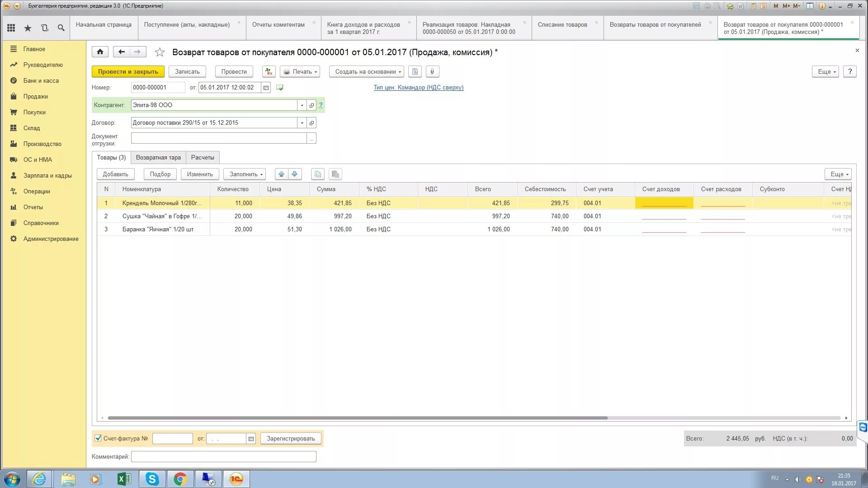Click the question mark link near Контрагент
868x488 pixels.
(321, 105)
